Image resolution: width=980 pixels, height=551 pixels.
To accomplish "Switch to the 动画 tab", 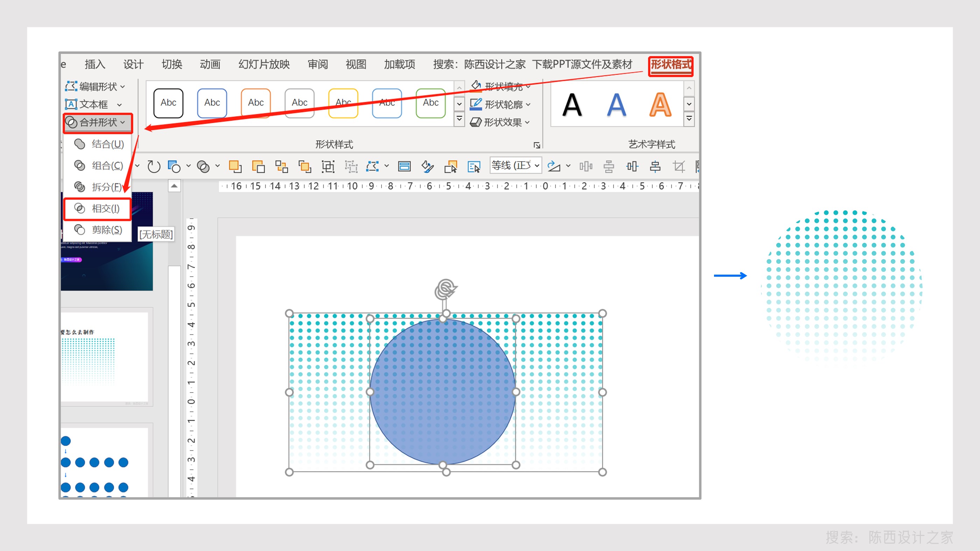I will [x=210, y=64].
